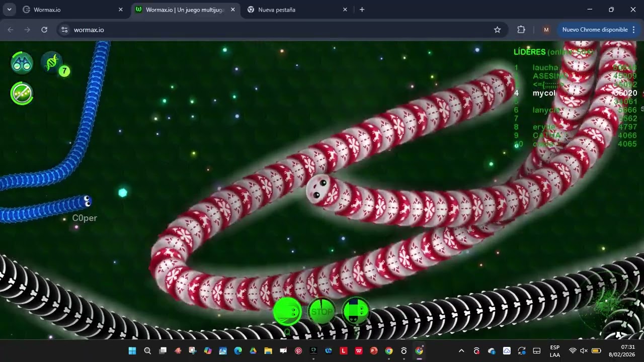Open the DNA essence booster icon
The width and height of the screenshot is (644, 362).
coord(51,62)
